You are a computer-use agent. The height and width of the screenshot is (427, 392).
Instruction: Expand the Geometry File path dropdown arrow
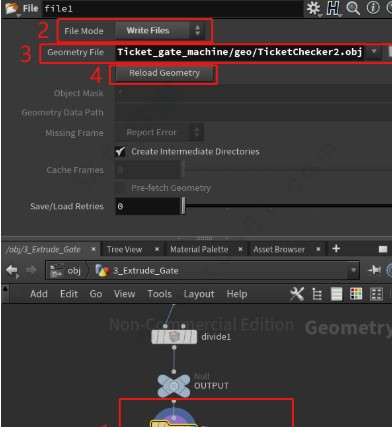click(374, 52)
